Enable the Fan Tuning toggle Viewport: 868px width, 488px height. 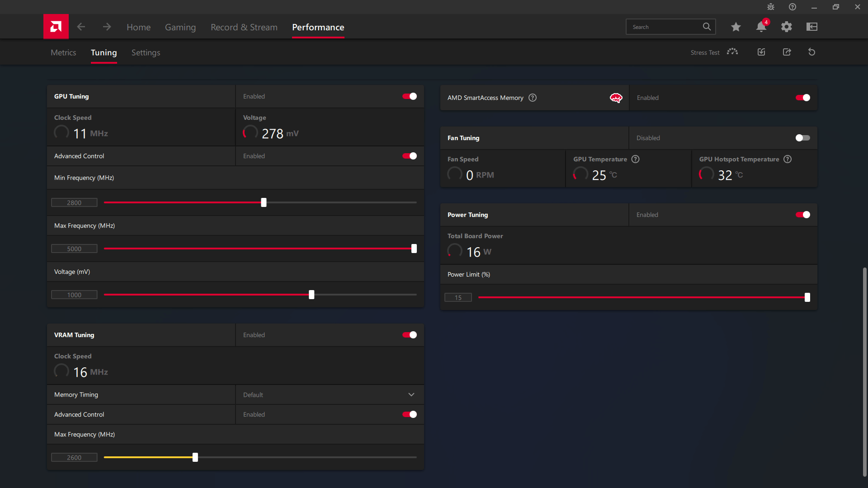[803, 138]
